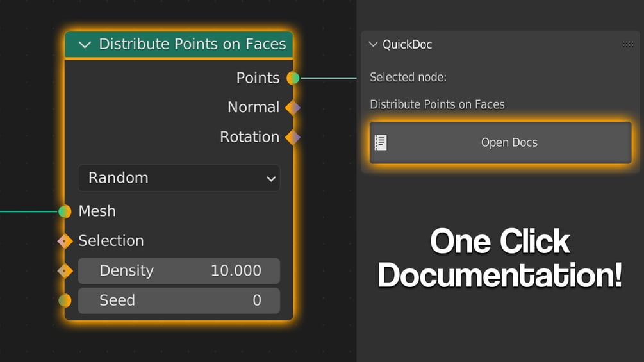644x362 pixels.
Task: Click the Mesh input socket
Action: coord(65,211)
